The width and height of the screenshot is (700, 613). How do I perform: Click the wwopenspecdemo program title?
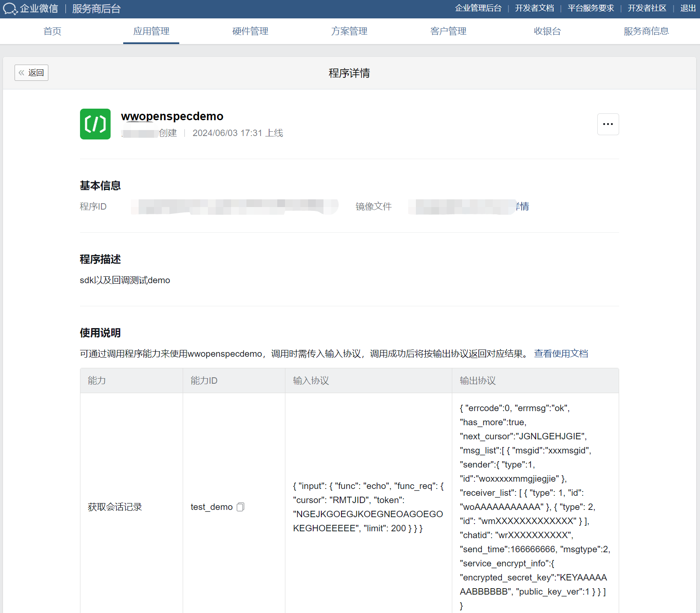172,116
